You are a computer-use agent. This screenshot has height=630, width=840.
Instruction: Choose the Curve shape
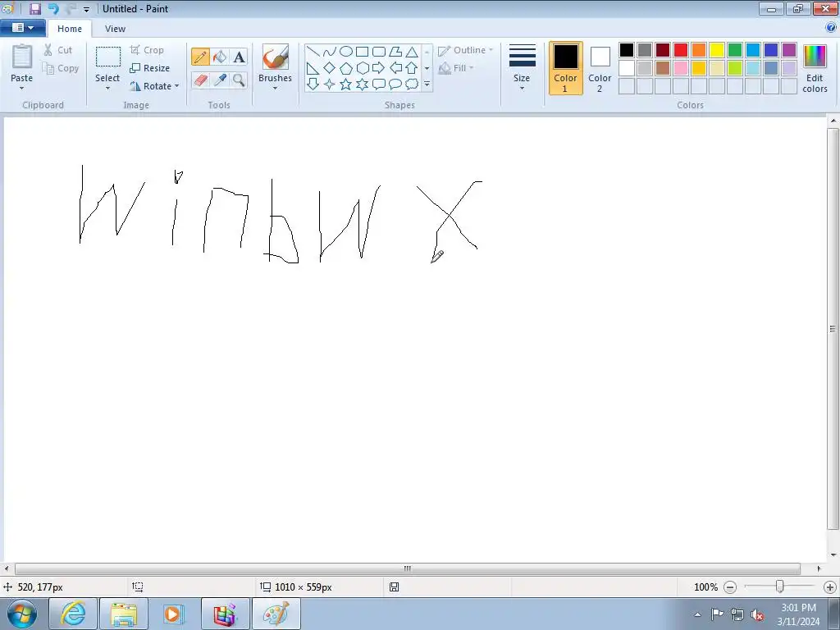pyautogui.click(x=330, y=52)
